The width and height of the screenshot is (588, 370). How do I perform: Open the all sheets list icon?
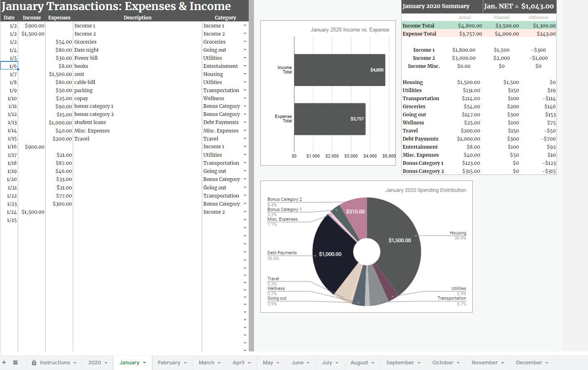point(15,362)
